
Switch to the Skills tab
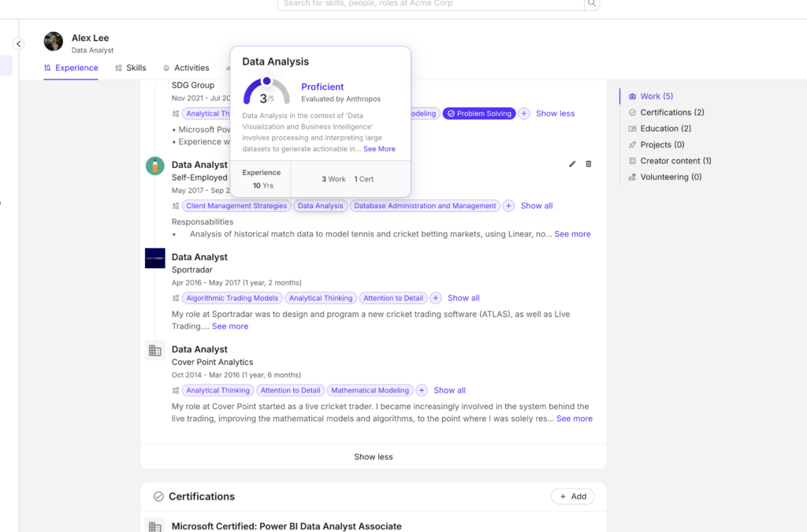tap(131, 68)
